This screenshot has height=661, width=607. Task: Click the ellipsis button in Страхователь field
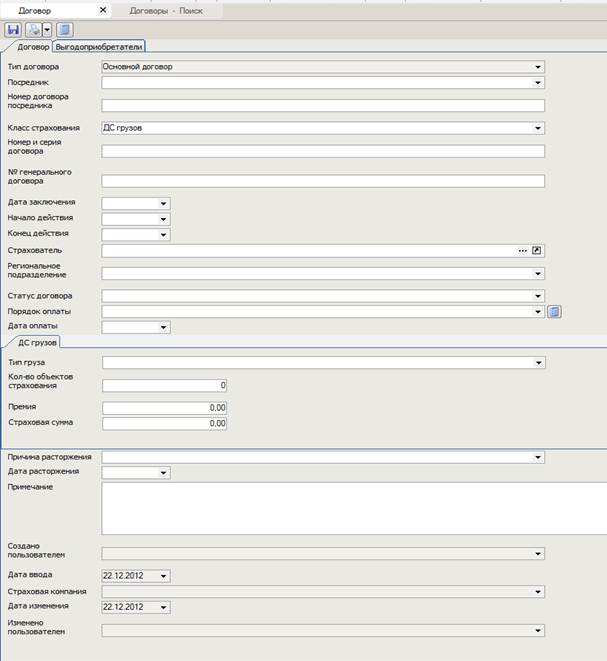click(522, 250)
